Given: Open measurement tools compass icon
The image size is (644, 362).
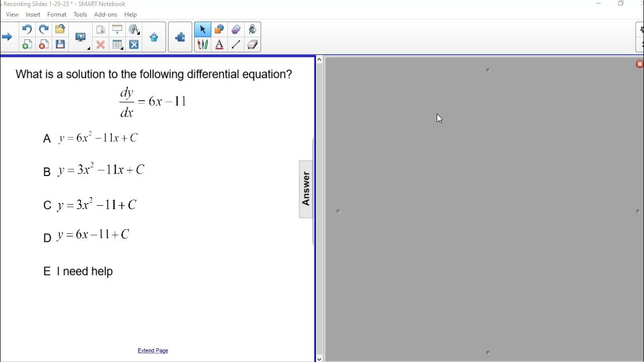Looking at the screenshot, I should click(x=134, y=29).
